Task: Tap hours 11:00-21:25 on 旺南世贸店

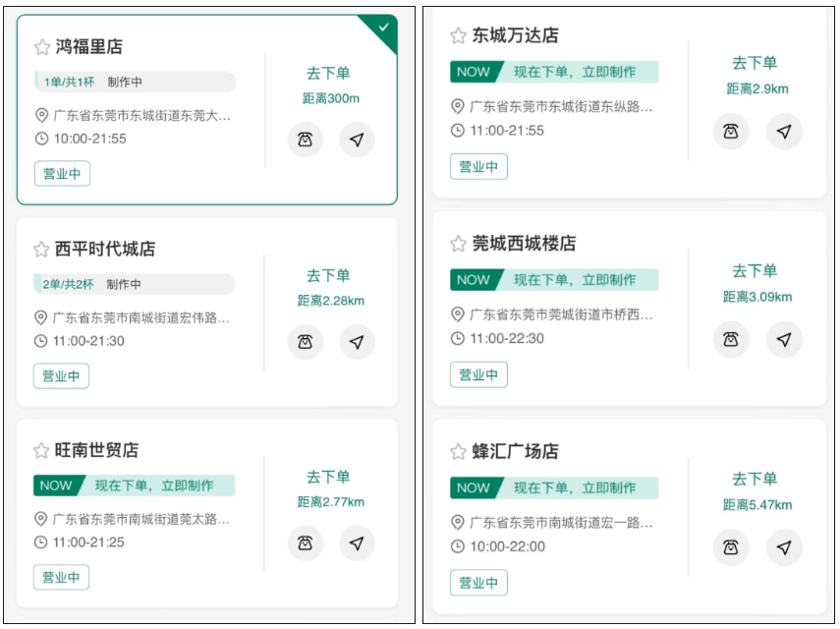Action: 89,543
